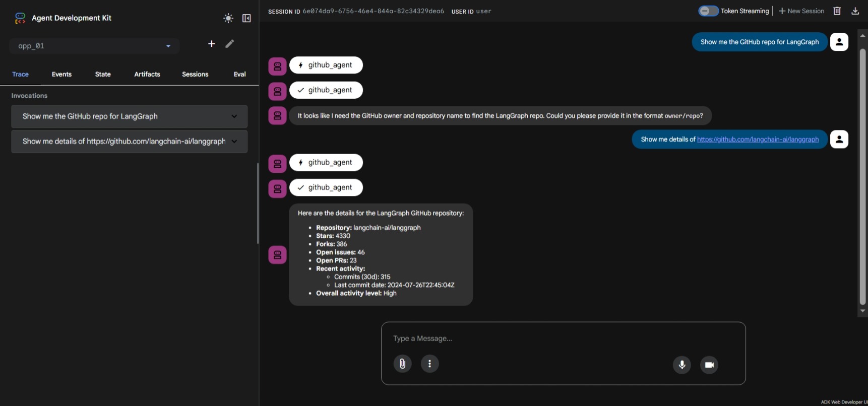Expand the 'Show me the GitHub repo' invocation
This screenshot has height=406, width=868.
[129, 116]
